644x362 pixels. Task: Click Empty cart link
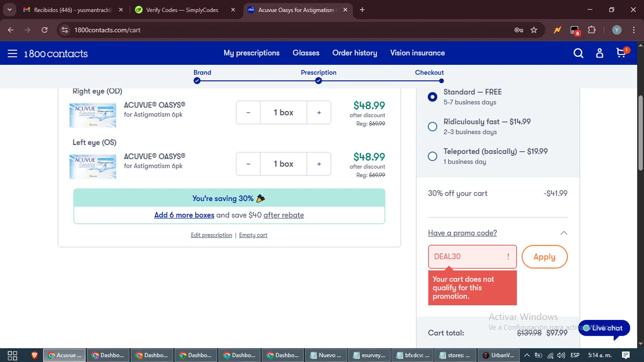(x=253, y=235)
